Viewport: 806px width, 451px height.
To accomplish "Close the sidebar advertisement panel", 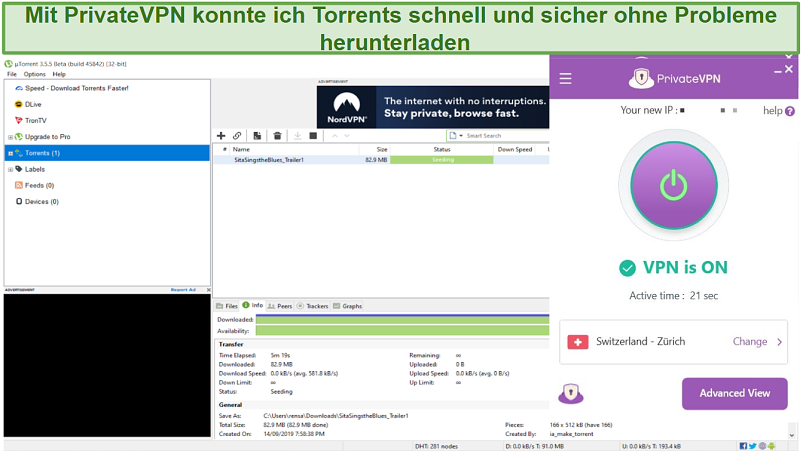I will 208,290.
